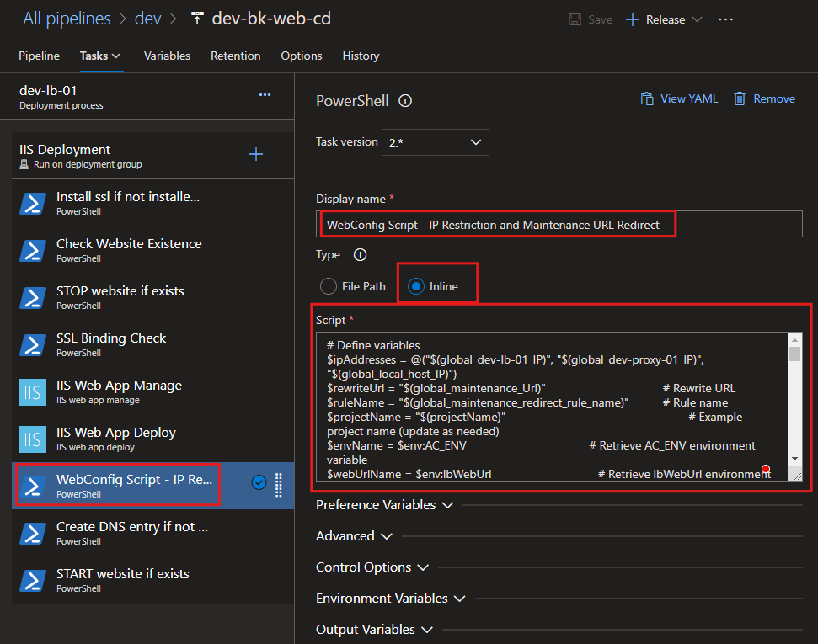Screen dimensions: 818x644
Task: Switch to the Pipeline tab
Action: (39, 56)
